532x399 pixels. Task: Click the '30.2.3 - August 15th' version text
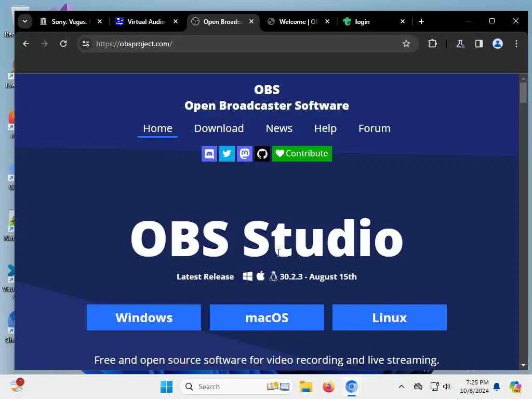tap(318, 277)
